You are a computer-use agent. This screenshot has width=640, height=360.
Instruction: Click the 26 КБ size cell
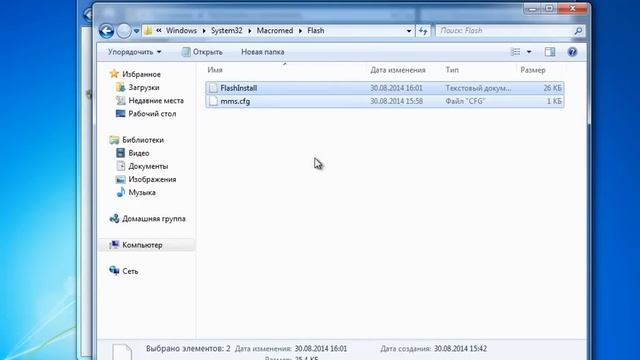[553, 88]
